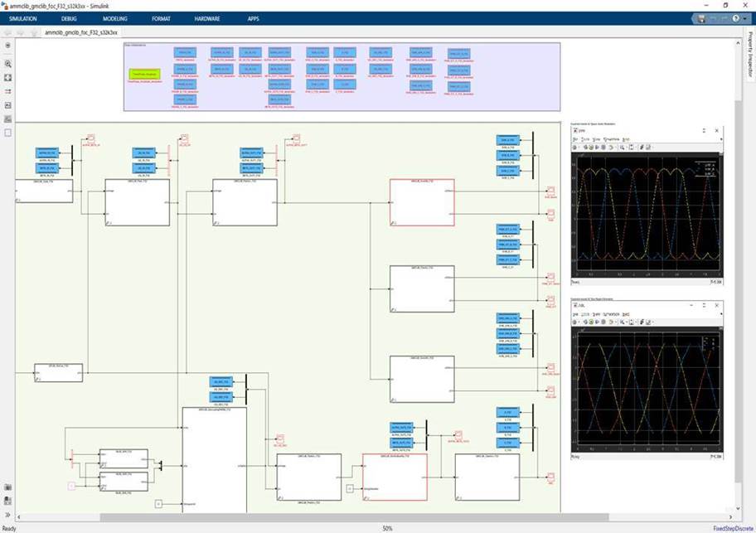Screen dimensions: 756x533
Task: Toggle the Explorer Bar with the top-left palette icon
Action: (7, 46)
